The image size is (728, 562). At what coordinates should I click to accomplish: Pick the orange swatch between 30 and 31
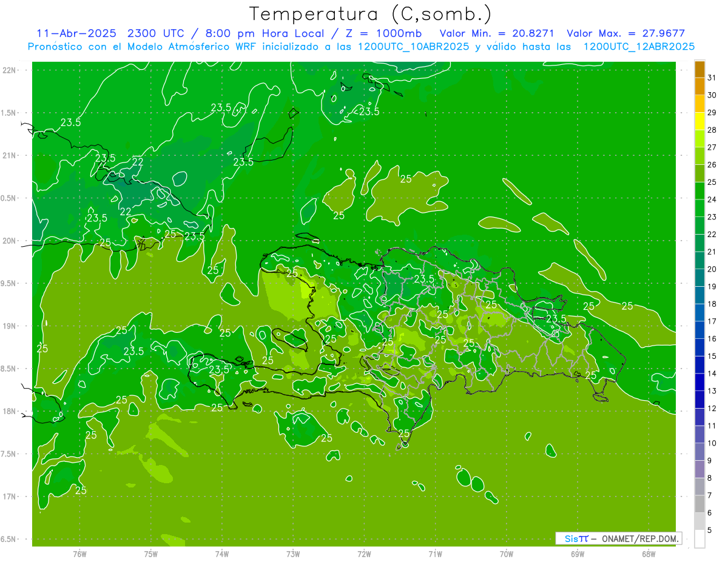coord(699,87)
